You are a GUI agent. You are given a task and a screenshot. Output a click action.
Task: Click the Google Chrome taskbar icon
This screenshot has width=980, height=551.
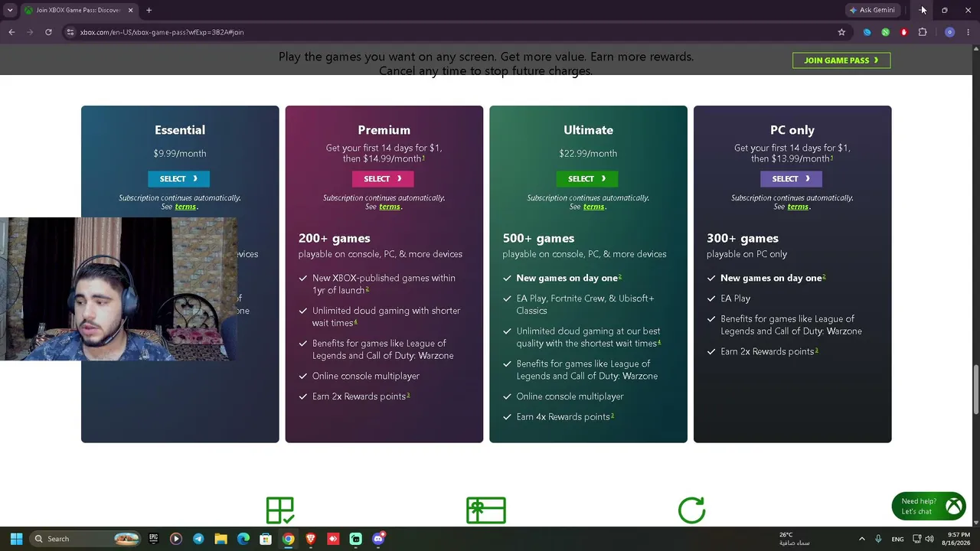(x=288, y=539)
